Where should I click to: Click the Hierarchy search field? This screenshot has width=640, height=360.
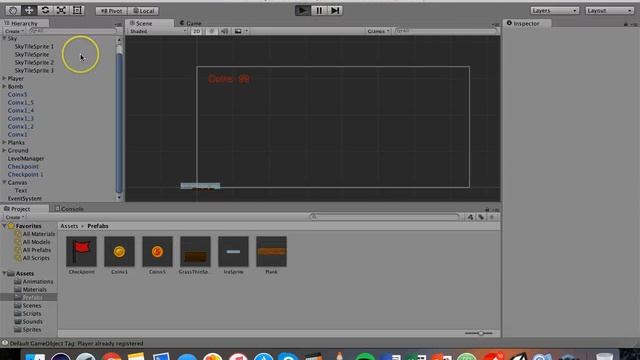[73, 31]
